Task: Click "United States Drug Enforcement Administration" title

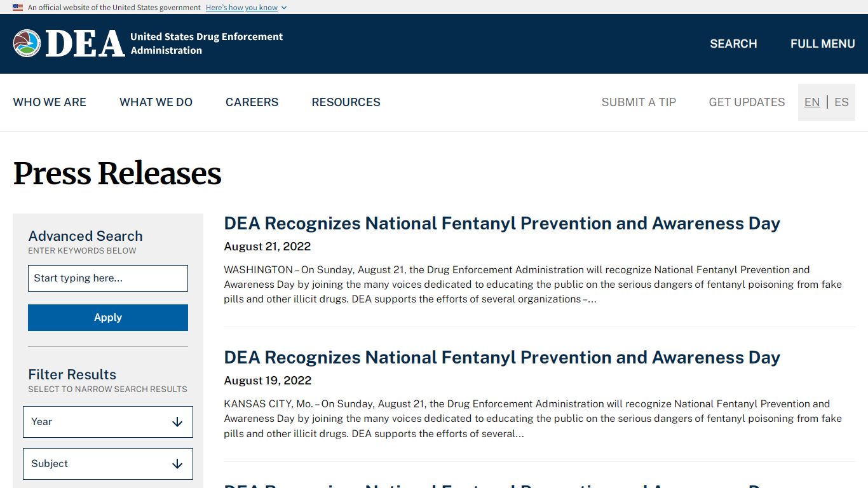Action: pyautogui.click(x=207, y=44)
